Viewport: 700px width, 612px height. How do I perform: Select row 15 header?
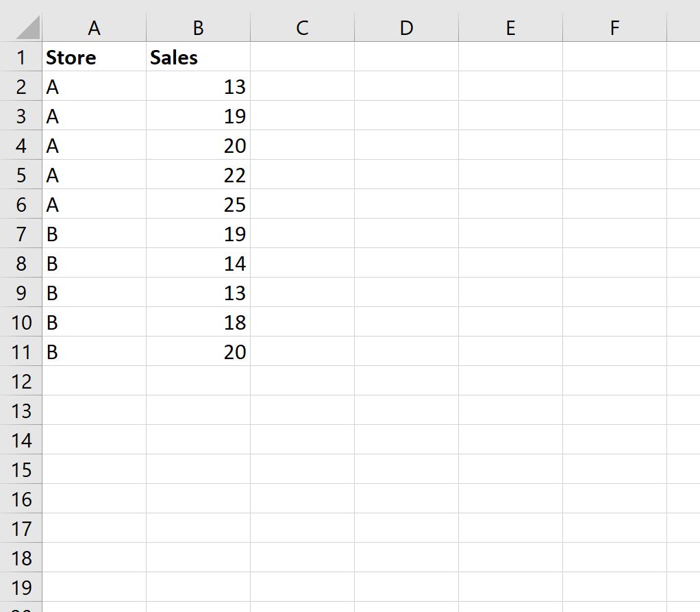pos(21,469)
